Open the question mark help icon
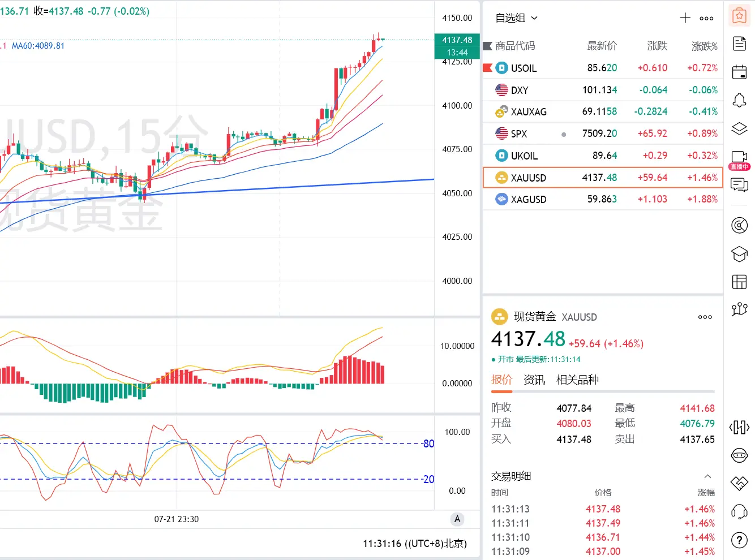The image size is (755, 560). point(739,540)
